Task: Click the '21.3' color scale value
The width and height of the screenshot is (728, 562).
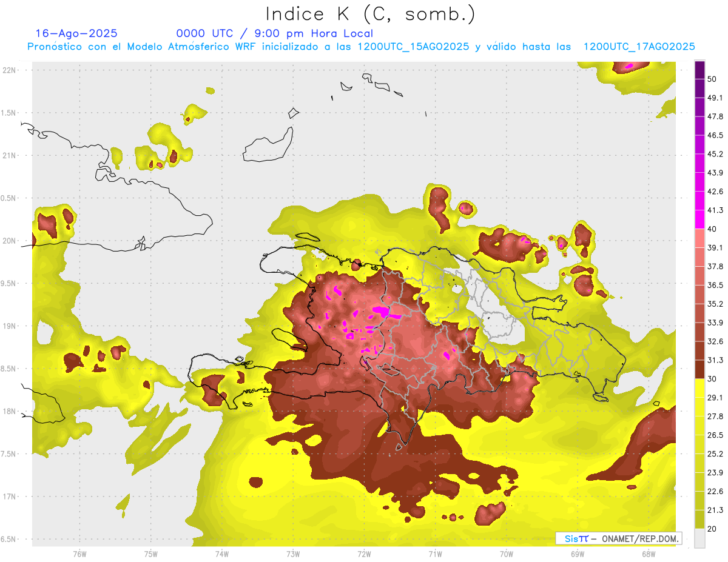Action: point(715,510)
